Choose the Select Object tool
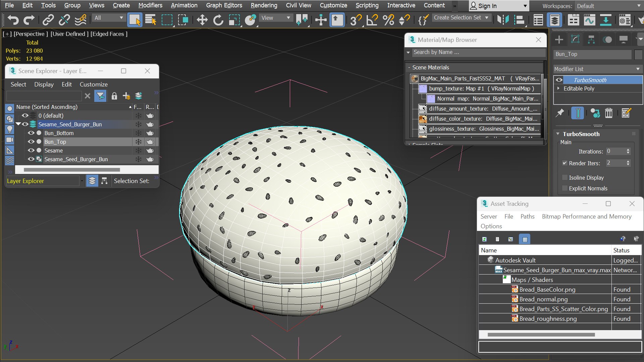 (x=135, y=20)
